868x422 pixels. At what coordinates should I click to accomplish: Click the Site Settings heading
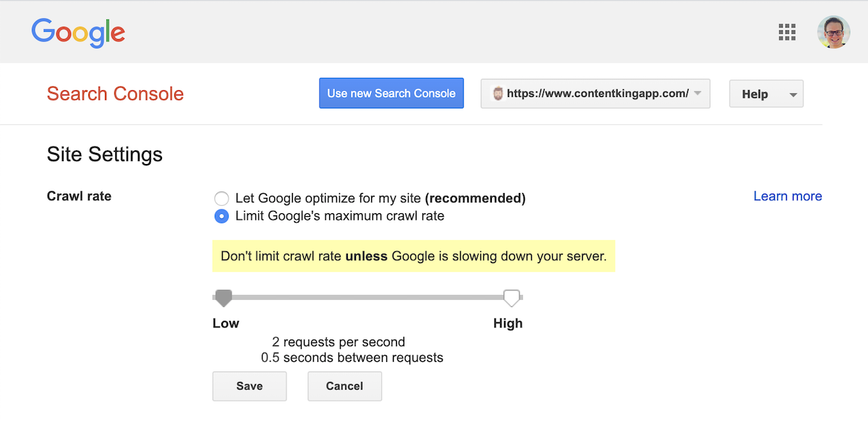coord(105,155)
